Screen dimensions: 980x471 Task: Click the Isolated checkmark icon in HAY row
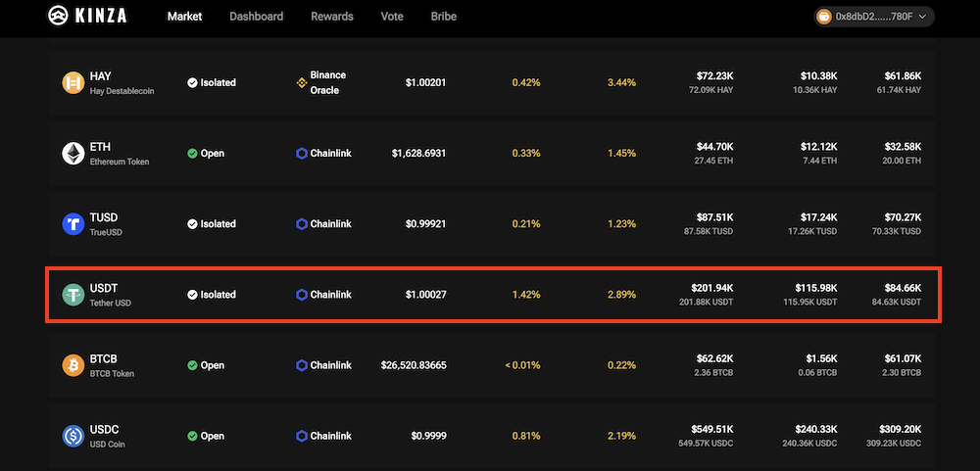(x=192, y=82)
